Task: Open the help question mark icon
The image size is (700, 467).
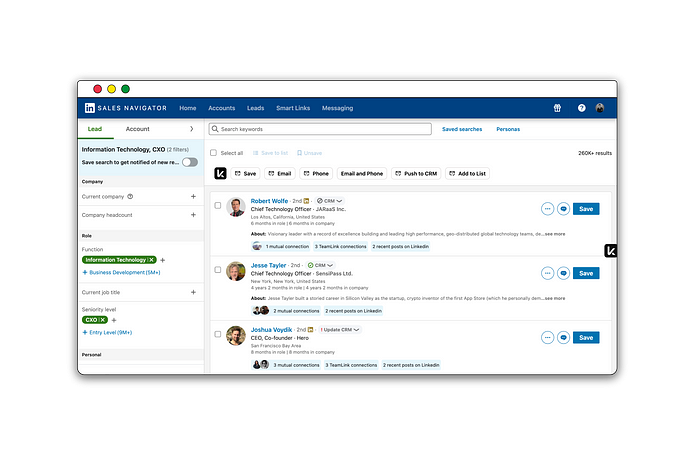Action: click(x=581, y=108)
